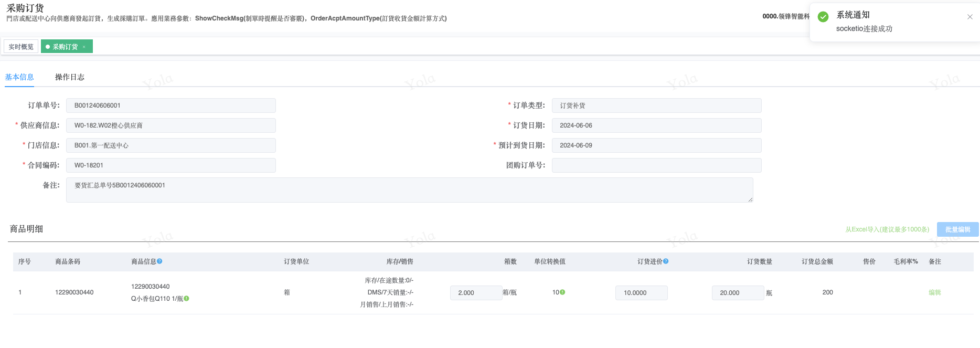This screenshot has width=980, height=348.
Task: Click the help icon beside 商品信息 header
Action: [x=159, y=261]
